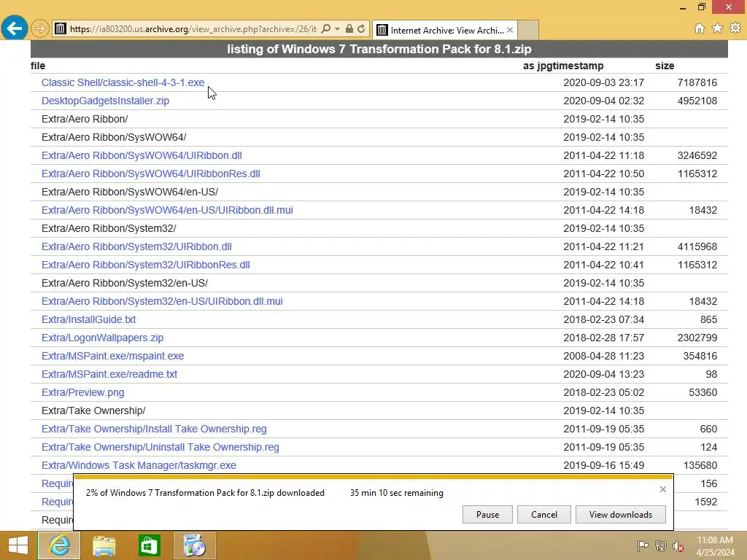The width and height of the screenshot is (747, 560).
Task: Click the muted volume tray icon
Action: [678, 545]
